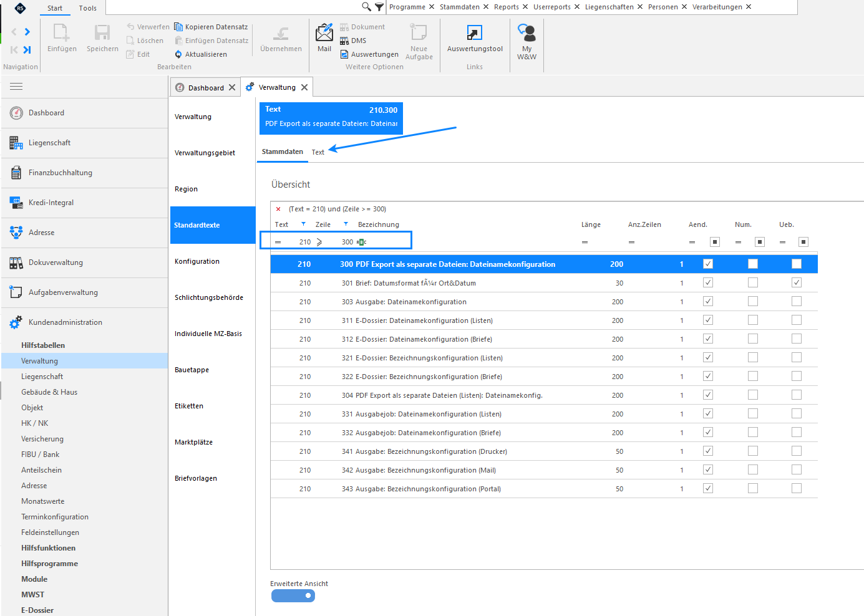Click the Speichern save icon
The height and width of the screenshot is (616, 864).
[x=102, y=32]
